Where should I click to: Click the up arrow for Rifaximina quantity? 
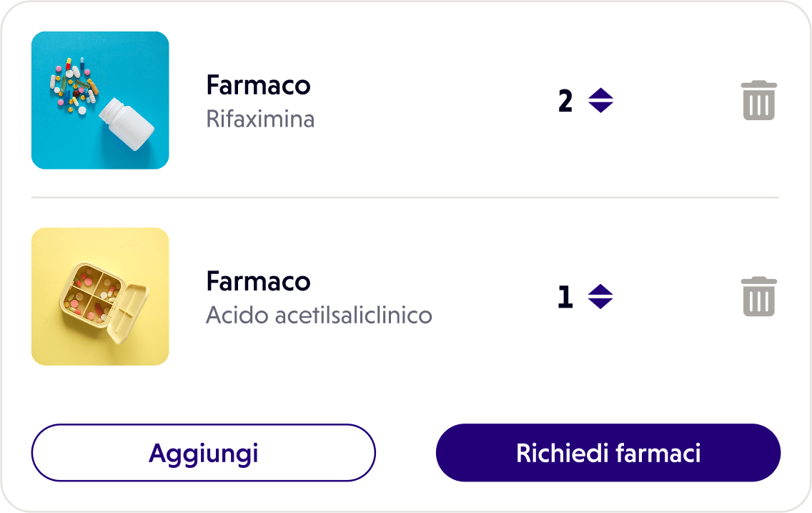point(600,94)
